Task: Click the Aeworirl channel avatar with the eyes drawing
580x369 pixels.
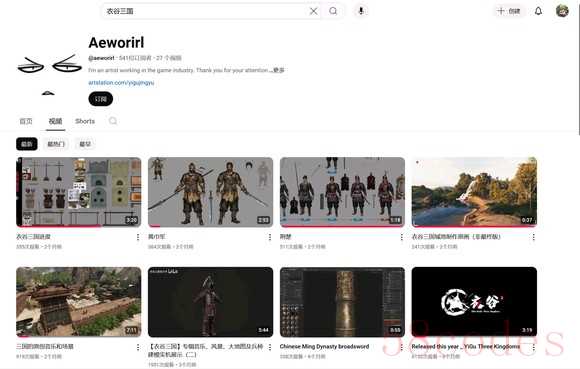Action: pos(49,71)
